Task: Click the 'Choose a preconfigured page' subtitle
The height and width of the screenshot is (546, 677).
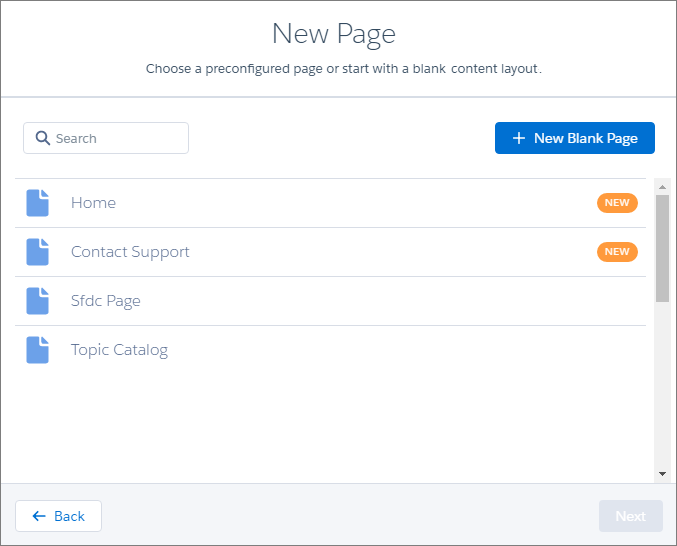Action: (344, 69)
